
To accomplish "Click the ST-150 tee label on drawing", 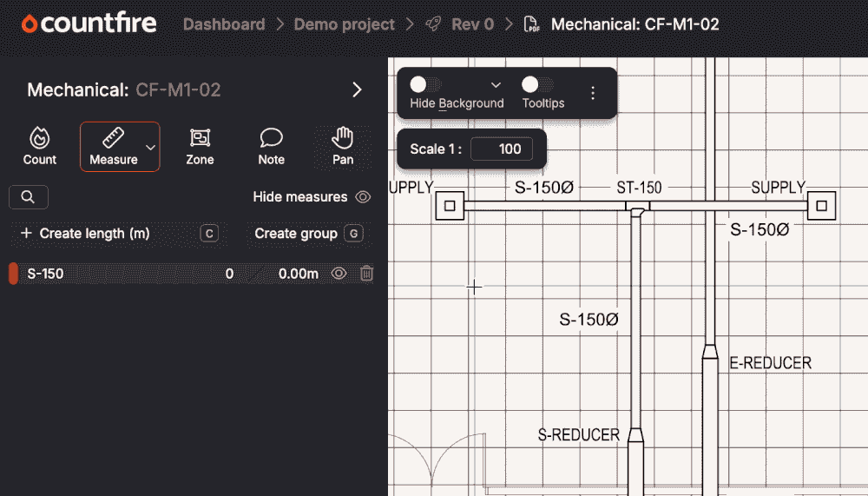I will pos(639,188).
